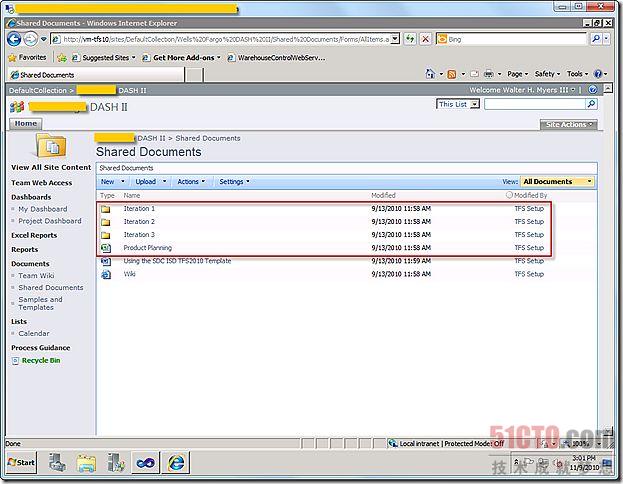Open the Iteration 1 folder link

coord(139,209)
